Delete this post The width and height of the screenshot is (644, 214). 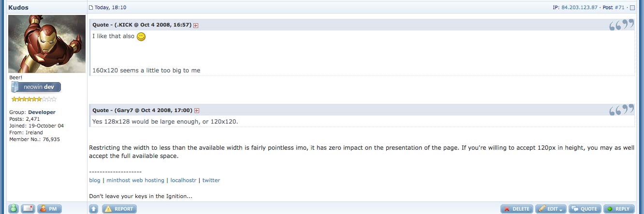(x=517, y=209)
